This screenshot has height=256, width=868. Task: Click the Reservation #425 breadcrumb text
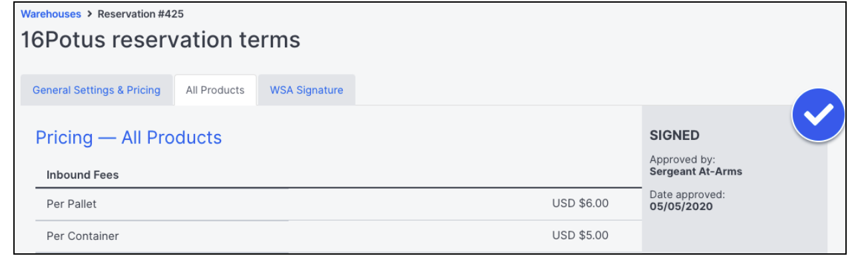tap(140, 13)
